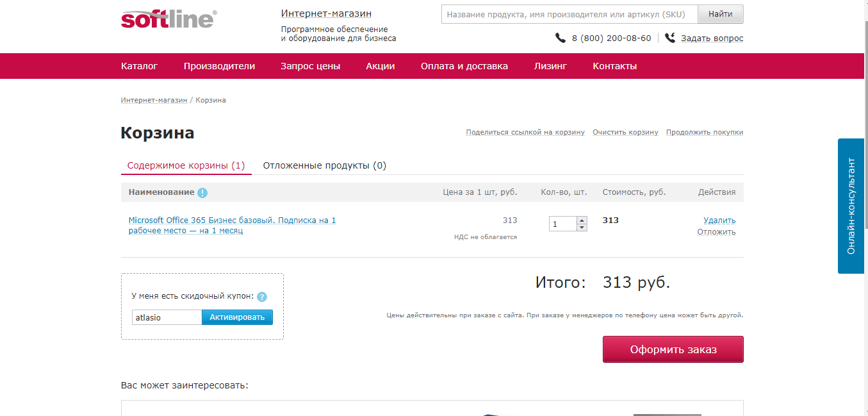Image resolution: width=868 pixels, height=416 pixels.
Task: Click the phone icon next to 8 (800) number
Action: [x=561, y=38]
